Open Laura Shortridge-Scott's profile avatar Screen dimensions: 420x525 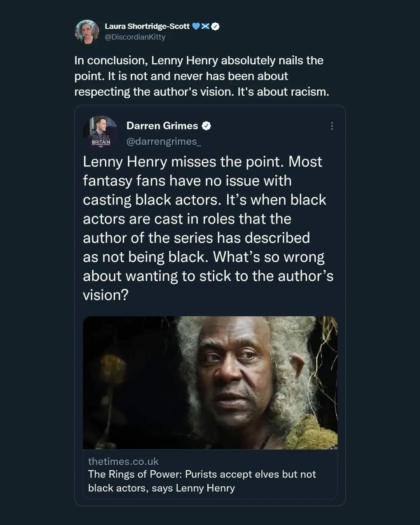tap(87, 32)
